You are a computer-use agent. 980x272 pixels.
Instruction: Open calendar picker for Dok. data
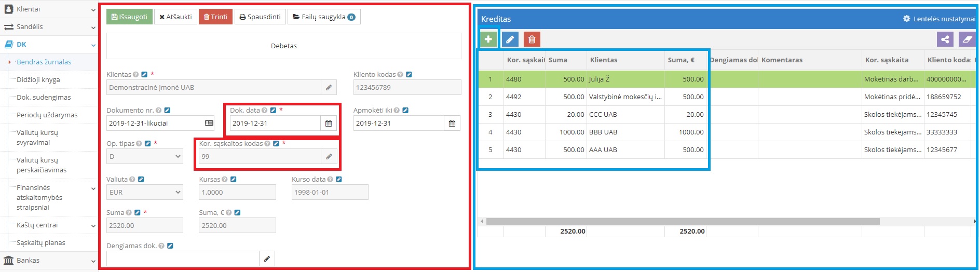(329, 124)
